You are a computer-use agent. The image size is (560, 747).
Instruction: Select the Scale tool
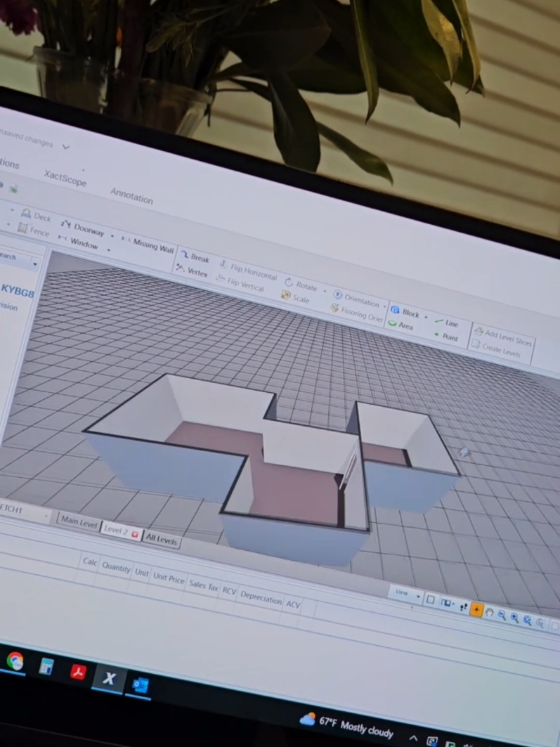(296, 298)
